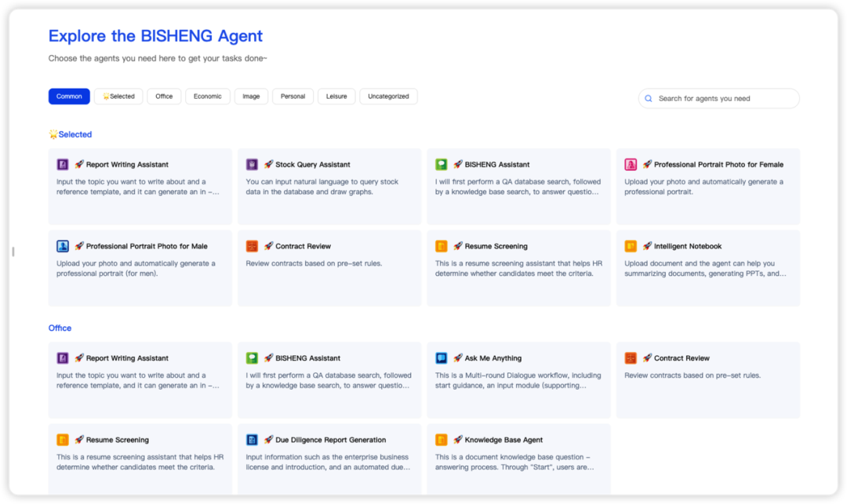Open the Image category tab
The image size is (847, 504).
pos(251,96)
